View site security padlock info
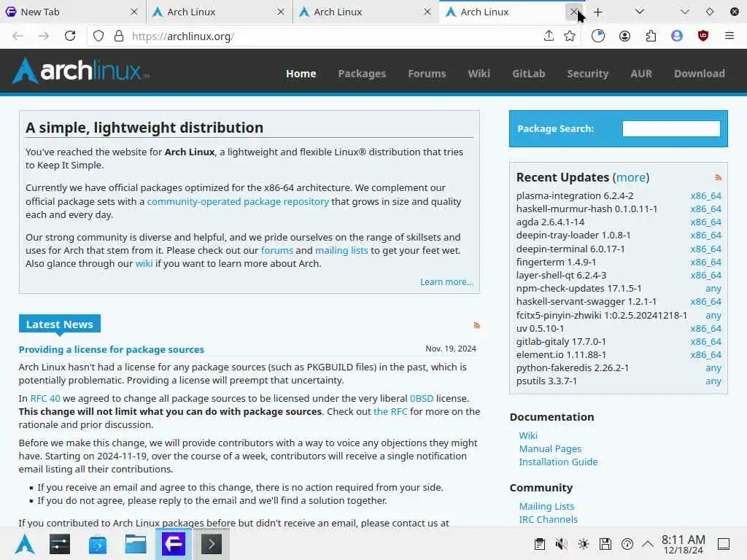This screenshot has width=747, height=560. click(119, 36)
